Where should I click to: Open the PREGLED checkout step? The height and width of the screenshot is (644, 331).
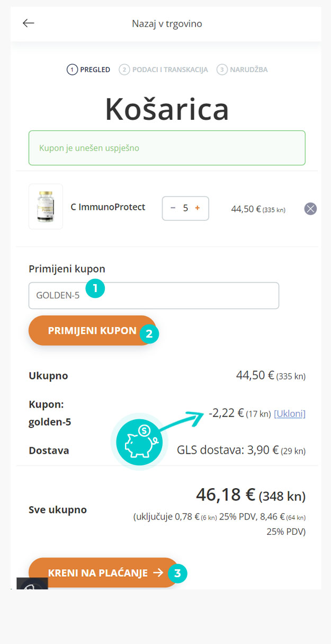point(88,69)
